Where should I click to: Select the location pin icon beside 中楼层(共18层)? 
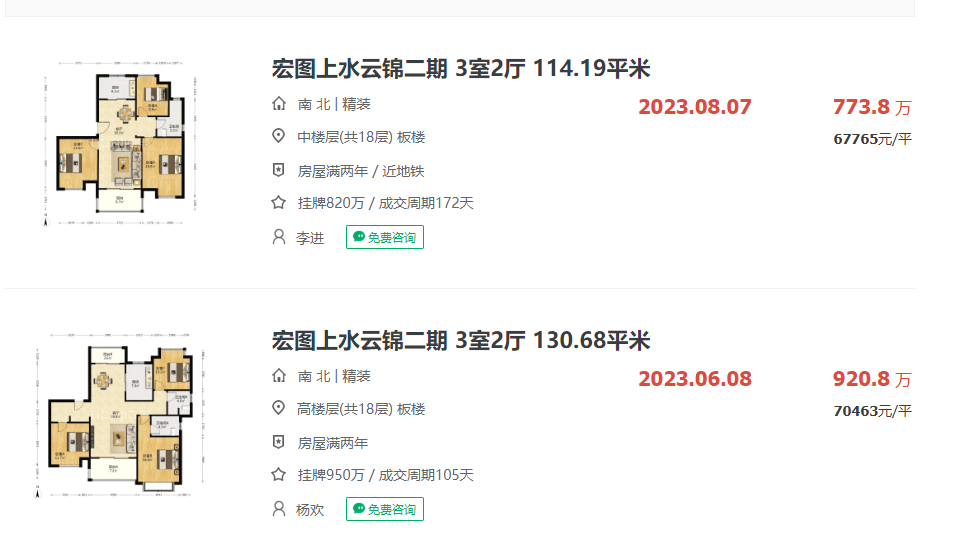279,137
